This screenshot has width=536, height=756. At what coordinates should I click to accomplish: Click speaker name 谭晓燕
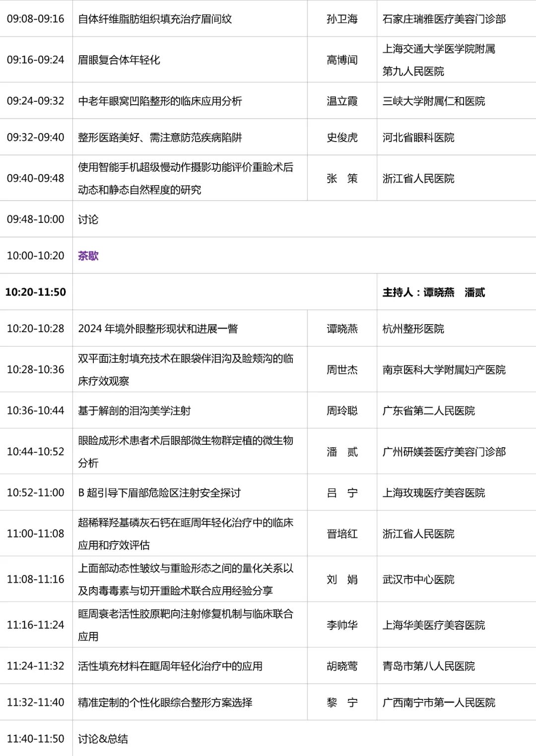tap(343, 328)
